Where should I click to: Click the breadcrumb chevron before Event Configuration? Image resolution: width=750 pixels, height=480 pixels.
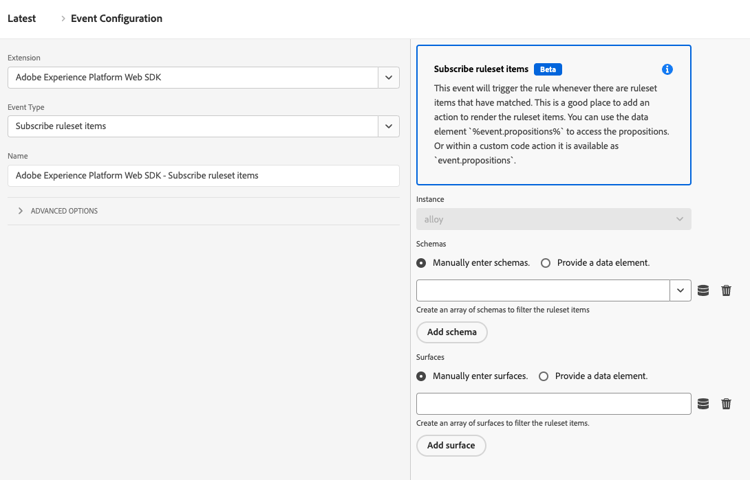click(x=61, y=19)
